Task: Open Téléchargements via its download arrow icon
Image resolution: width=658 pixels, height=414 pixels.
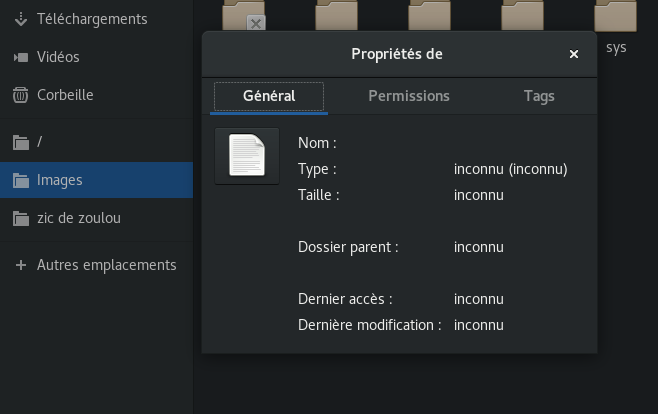Action: point(20,19)
